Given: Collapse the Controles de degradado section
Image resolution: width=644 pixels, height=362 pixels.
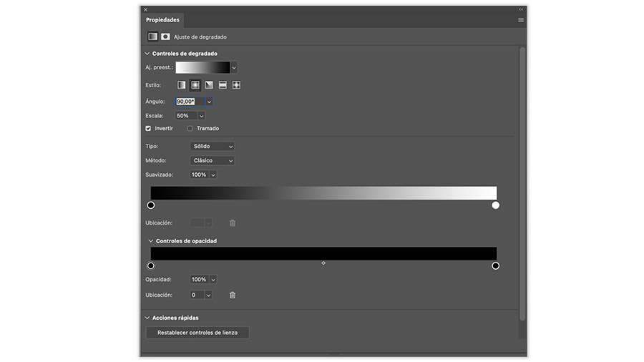Looking at the screenshot, I should (x=147, y=54).
